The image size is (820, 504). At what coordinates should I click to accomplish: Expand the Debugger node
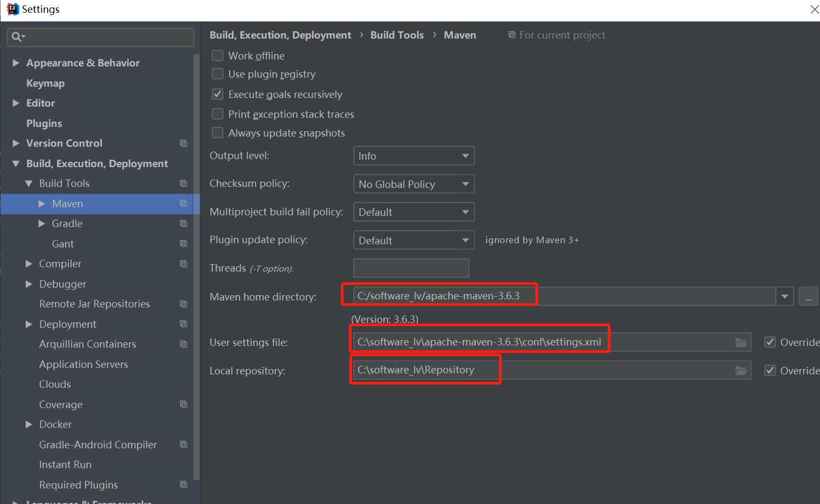click(x=29, y=284)
